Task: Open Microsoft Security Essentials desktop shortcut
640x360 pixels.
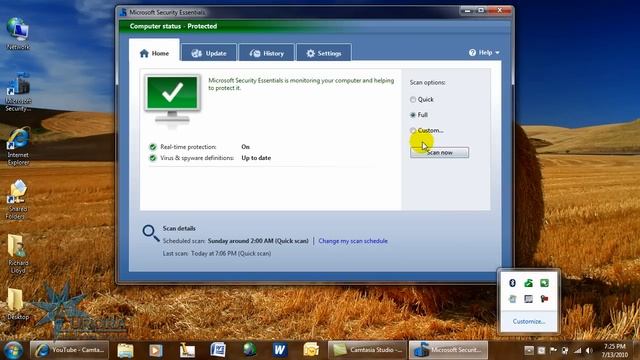Action: (18, 92)
